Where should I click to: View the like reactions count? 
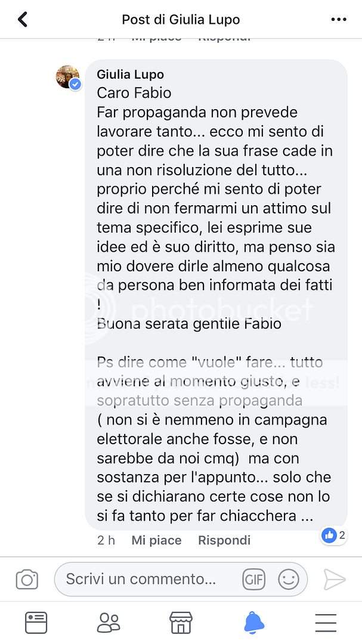(x=342, y=535)
